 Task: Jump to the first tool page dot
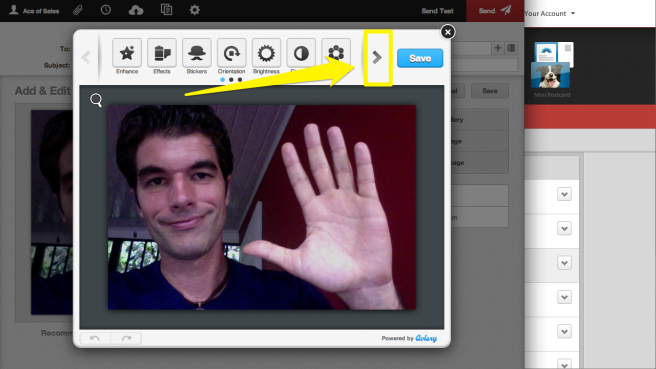[223, 79]
